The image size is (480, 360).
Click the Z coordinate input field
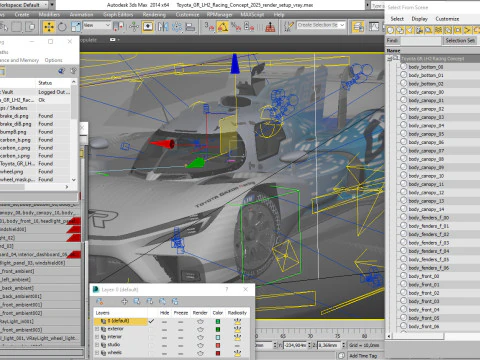click(x=328, y=345)
